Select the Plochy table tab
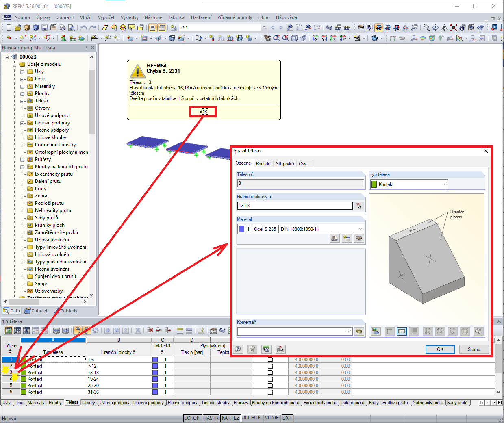504x423 pixels. pos(55,403)
